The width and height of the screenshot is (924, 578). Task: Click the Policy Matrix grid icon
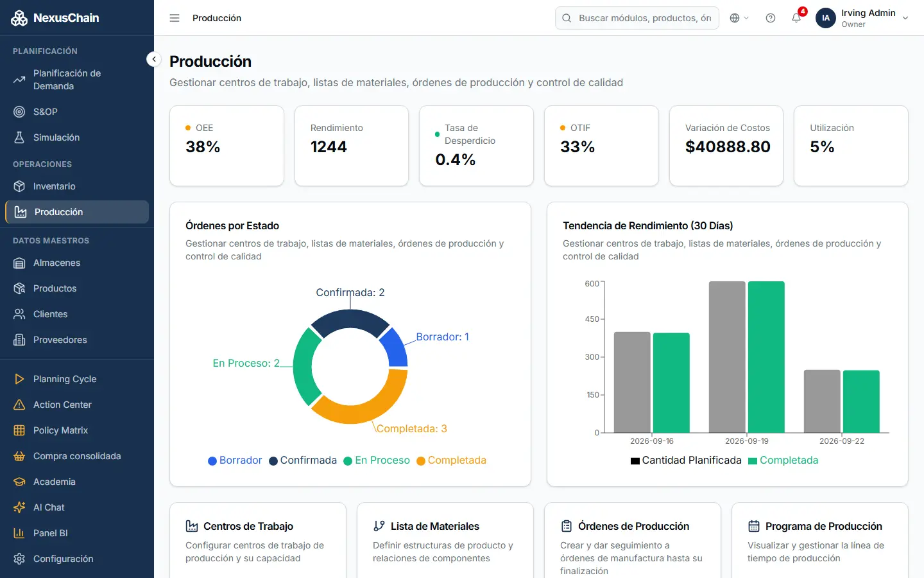pyautogui.click(x=19, y=430)
